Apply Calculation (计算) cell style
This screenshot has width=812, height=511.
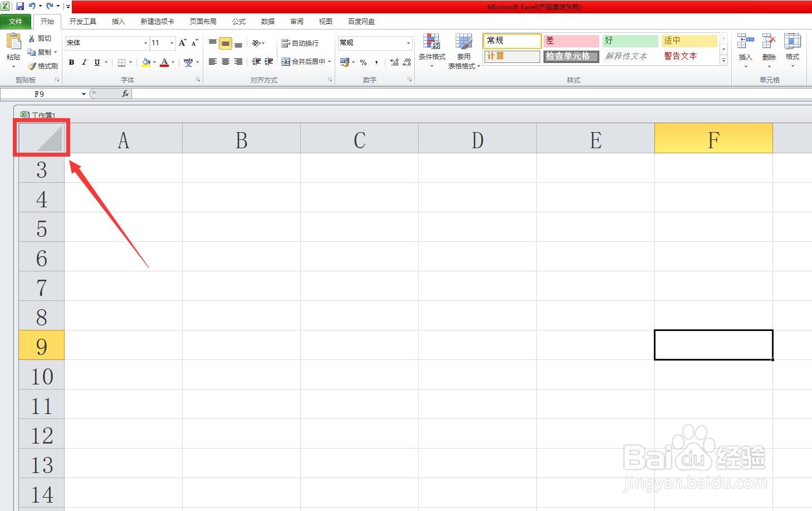pos(512,56)
